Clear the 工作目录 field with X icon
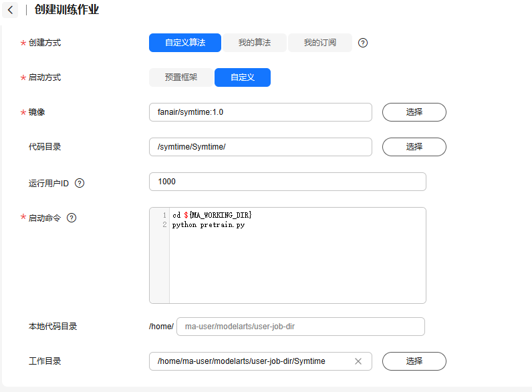Viewport: 532px width, 392px height. [x=358, y=361]
